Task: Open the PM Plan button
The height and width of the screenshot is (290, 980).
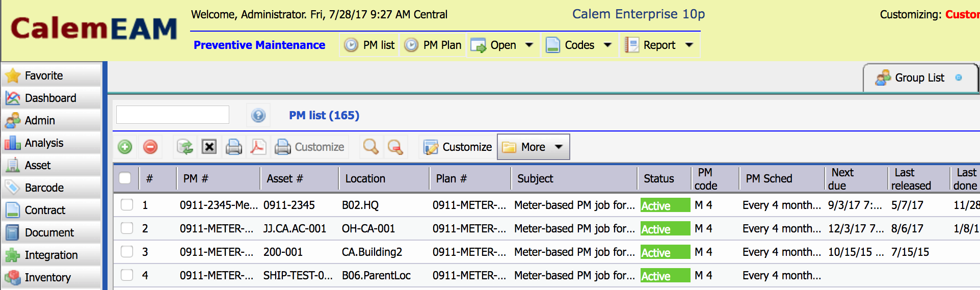Action: (x=433, y=45)
